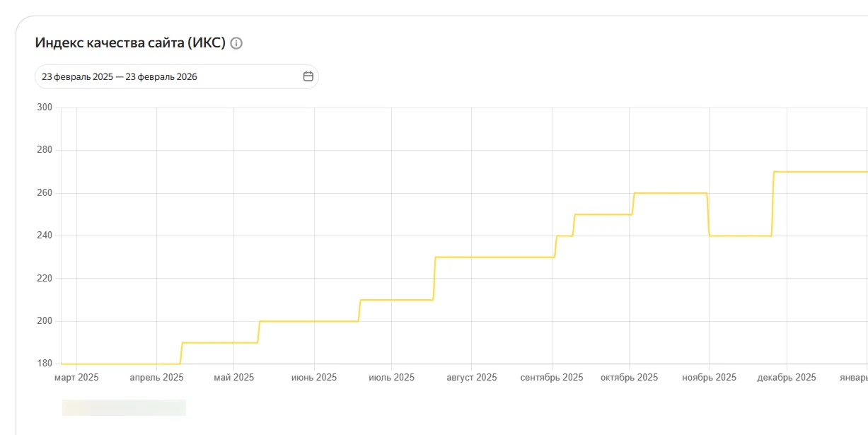Click the 240 dip segment in November
Viewport: 868px width, 435px height.
[740, 236]
